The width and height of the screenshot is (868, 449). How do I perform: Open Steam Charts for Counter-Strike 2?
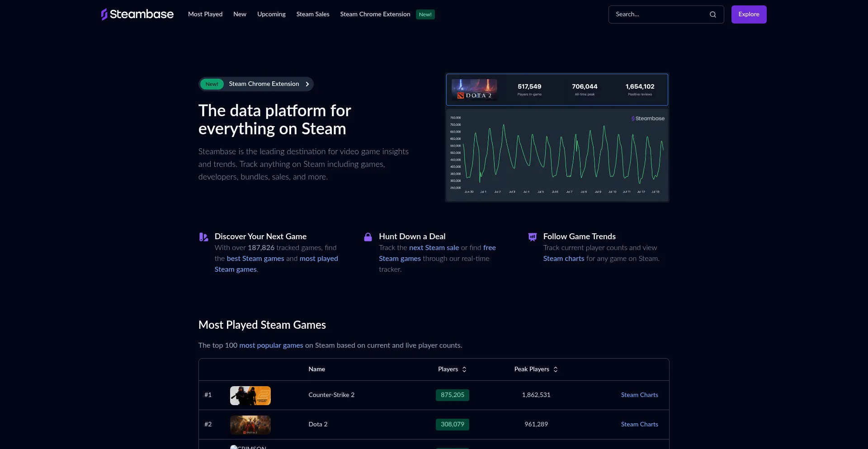click(x=639, y=395)
